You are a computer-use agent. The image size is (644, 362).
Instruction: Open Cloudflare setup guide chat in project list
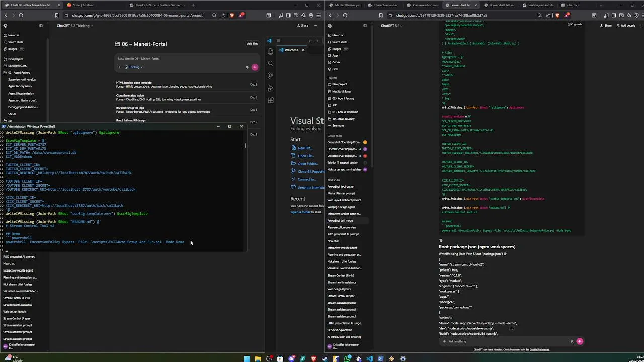[x=186, y=97]
